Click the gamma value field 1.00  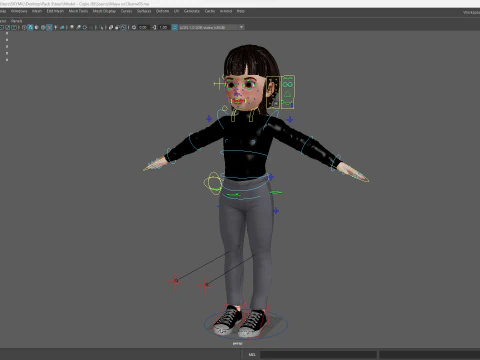tap(163, 27)
